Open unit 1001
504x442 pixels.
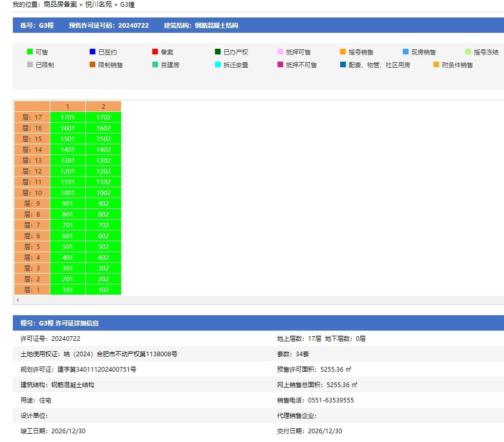[x=68, y=193]
